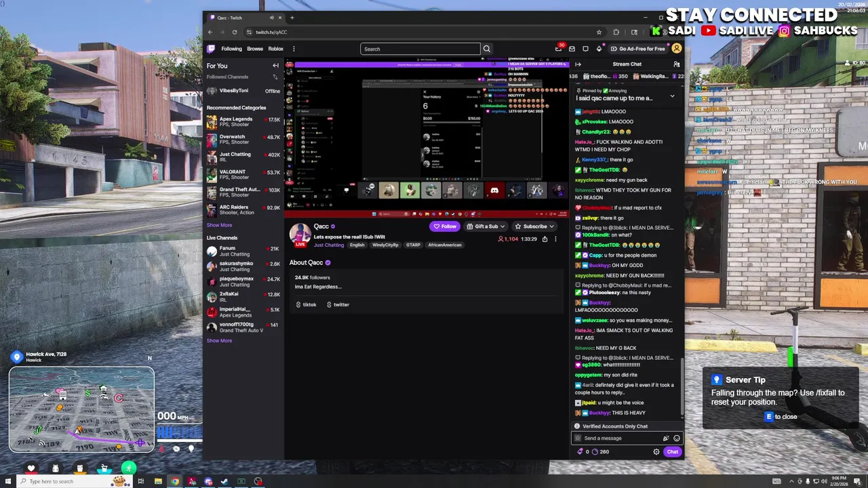The width and height of the screenshot is (868, 488).
Task: Click the Chrome address bar URL
Action: (271, 32)
